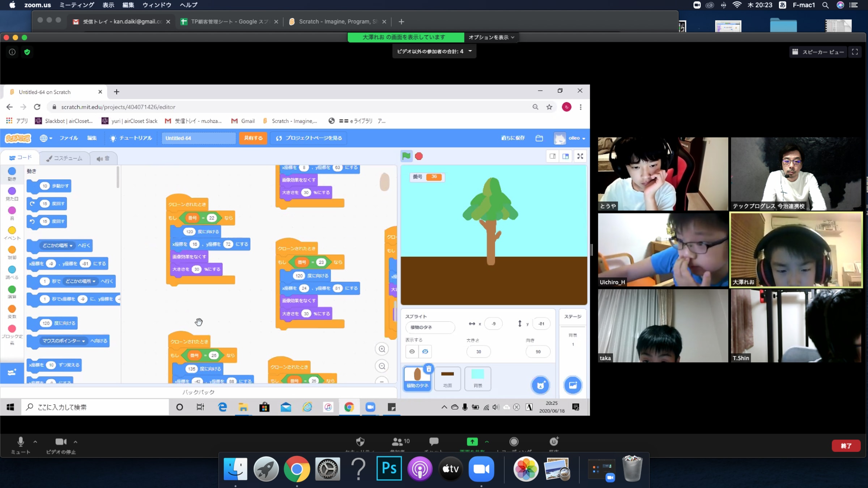Zoom out the Scratch code workspace

pyautogui.click(x=382, y=366)
